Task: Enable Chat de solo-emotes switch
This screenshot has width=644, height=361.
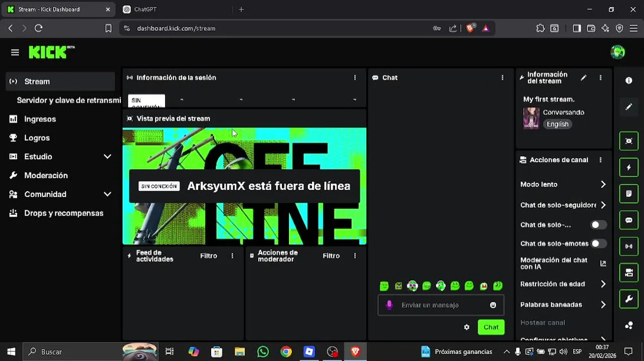Action: coord(598,243)
